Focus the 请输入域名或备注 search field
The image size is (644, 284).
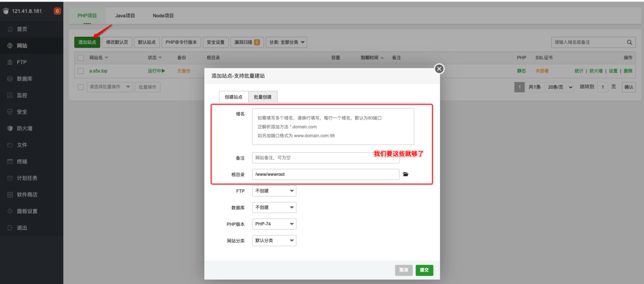click(588, 42)
